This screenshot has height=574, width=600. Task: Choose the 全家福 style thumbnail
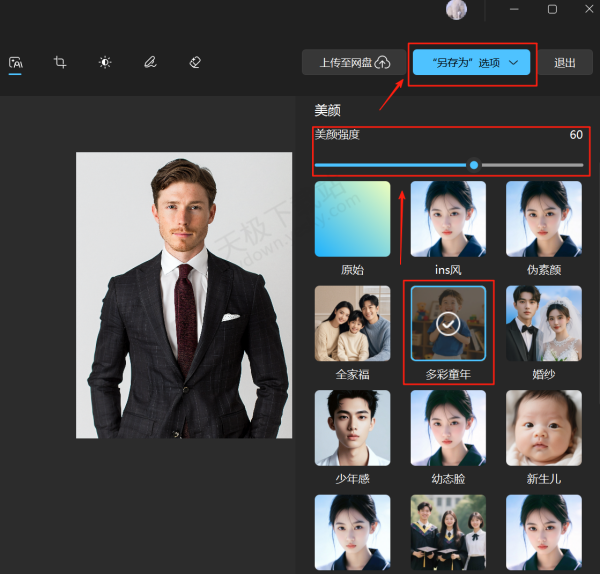click(x=352, y=323)
